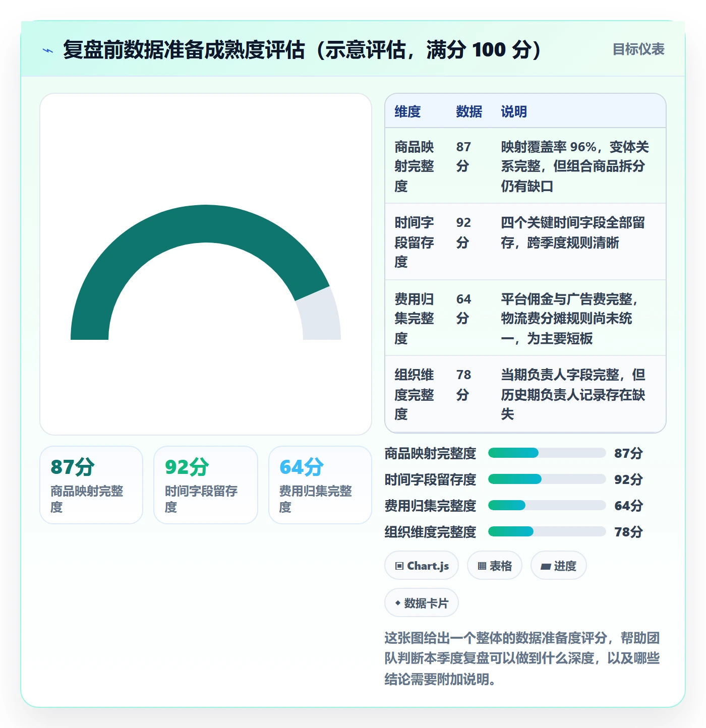Open the 92分 时间字段留存度 stat card
Viewport: 706px width, 728px height.
tap(206, 485)
